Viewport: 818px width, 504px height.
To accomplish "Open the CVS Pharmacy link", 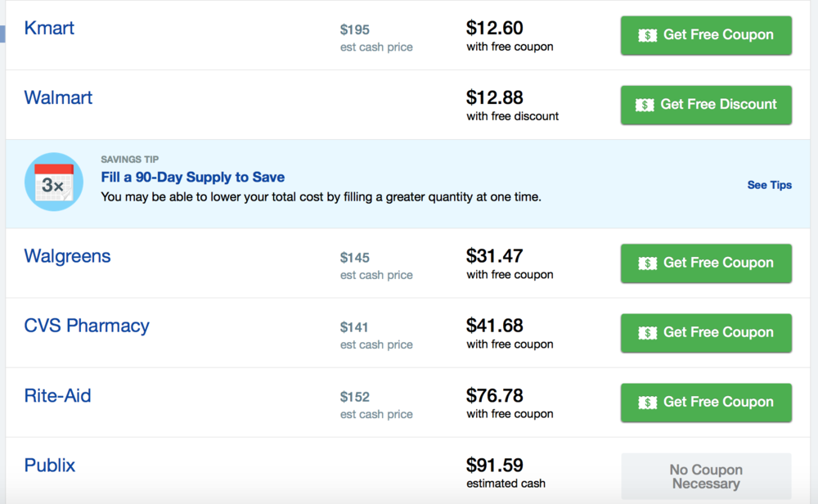I will 87,326.
